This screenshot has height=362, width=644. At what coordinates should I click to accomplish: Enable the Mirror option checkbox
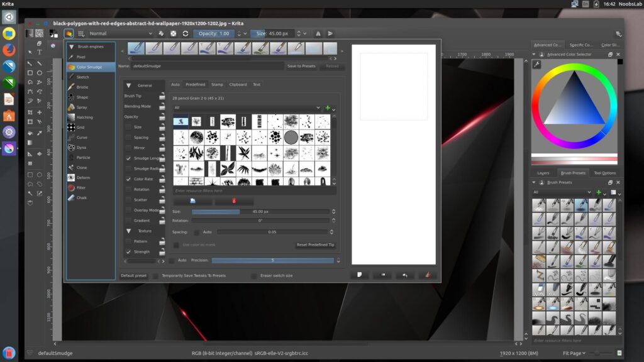129,148
